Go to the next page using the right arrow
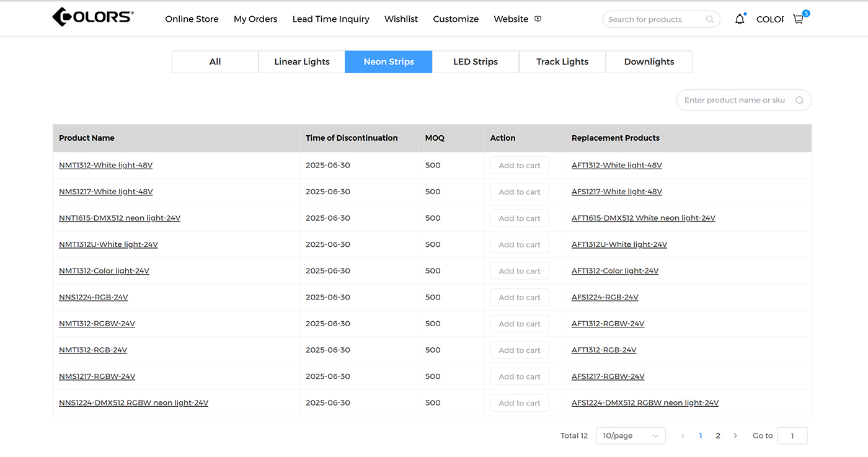868x457 pixels. point(735,436)
